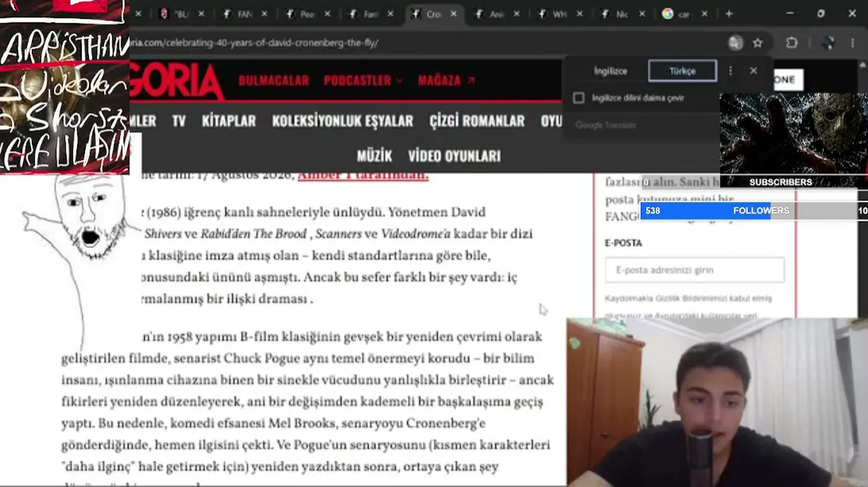This screenshot has height=487, width=868.
Task: Click the word Scanners in the article
Action: (338, 234)
